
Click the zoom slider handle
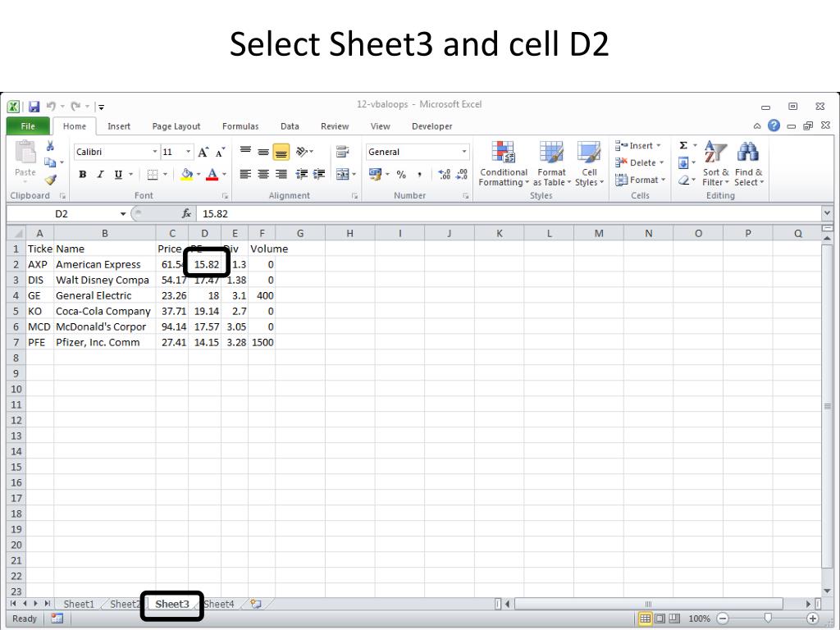[768, 619]
